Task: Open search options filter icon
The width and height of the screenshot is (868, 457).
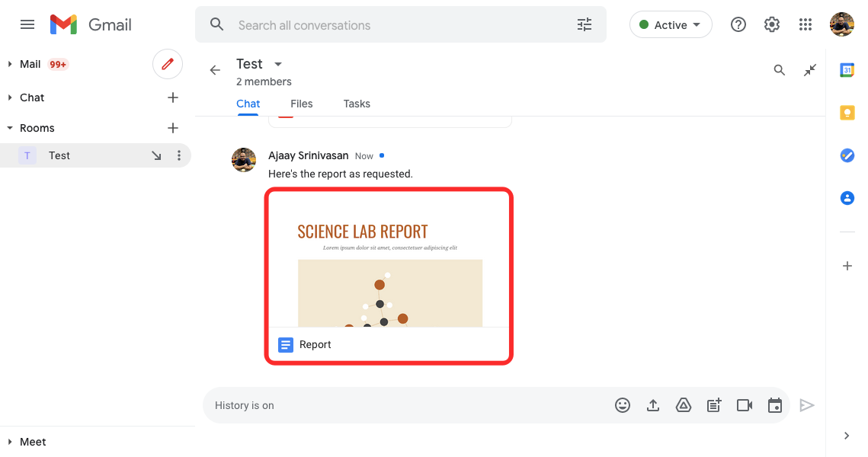Action: pos(585,25)
